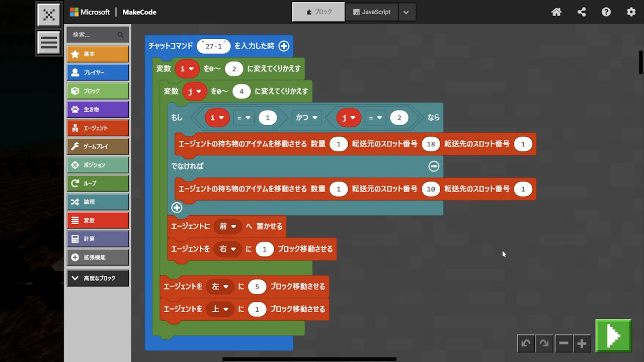
Task: Zoom in with the plus button
Action: pyautogui.click(x=582, y=343)
